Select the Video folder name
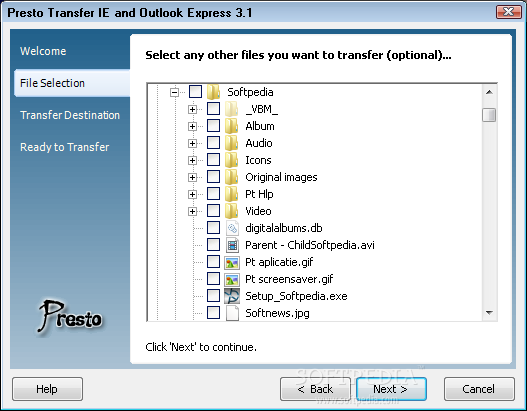527x411 pixels. coord(258,211)
